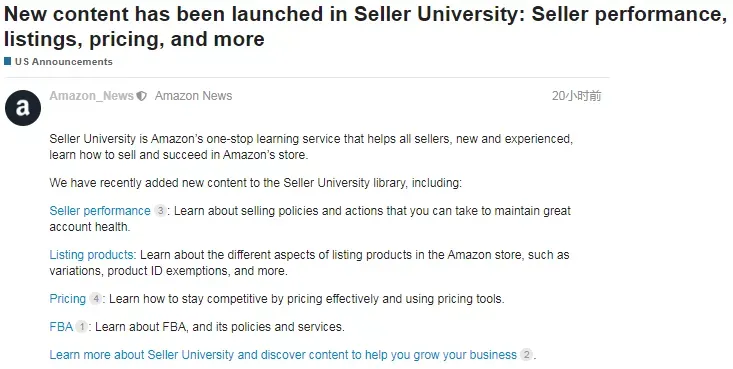Click the paragraph describing Seller University service

click(x=311, y=147)
